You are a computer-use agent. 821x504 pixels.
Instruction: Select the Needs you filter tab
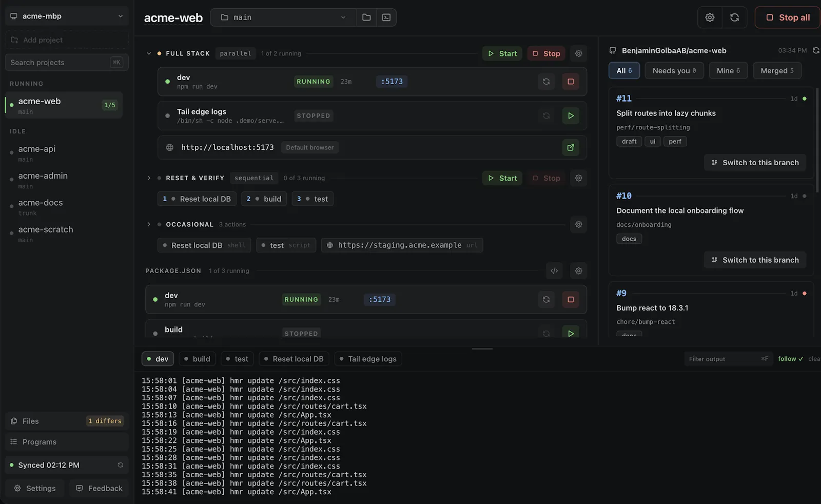click(674, 71)
